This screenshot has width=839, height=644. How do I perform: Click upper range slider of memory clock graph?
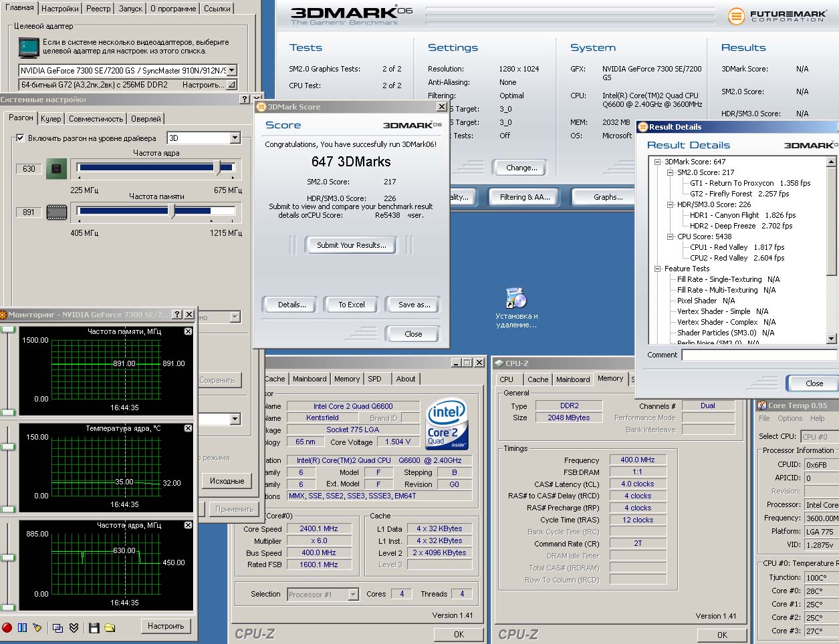point(7,330)
